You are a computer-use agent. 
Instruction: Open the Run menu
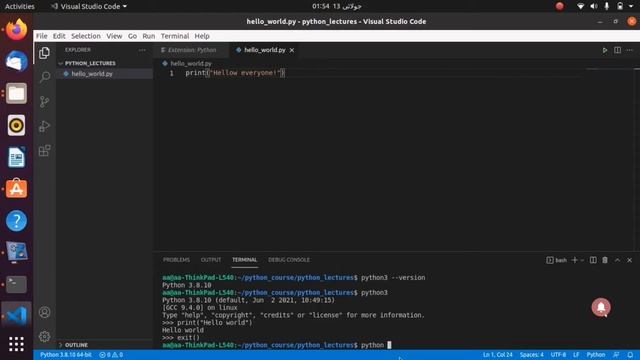[x=149, y=36]
